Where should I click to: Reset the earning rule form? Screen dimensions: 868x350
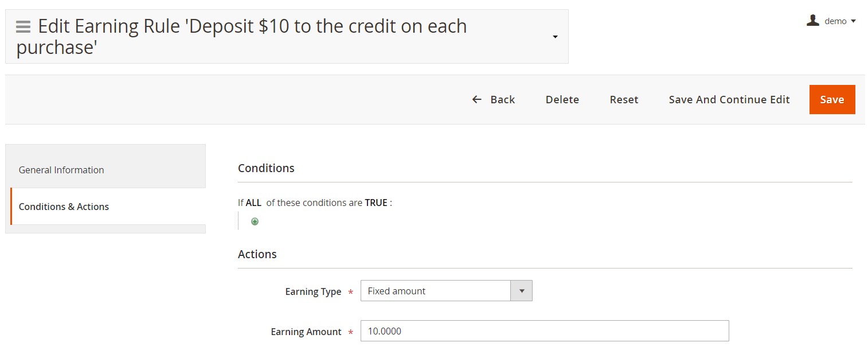pyautogui.click(x=624, y=99)
